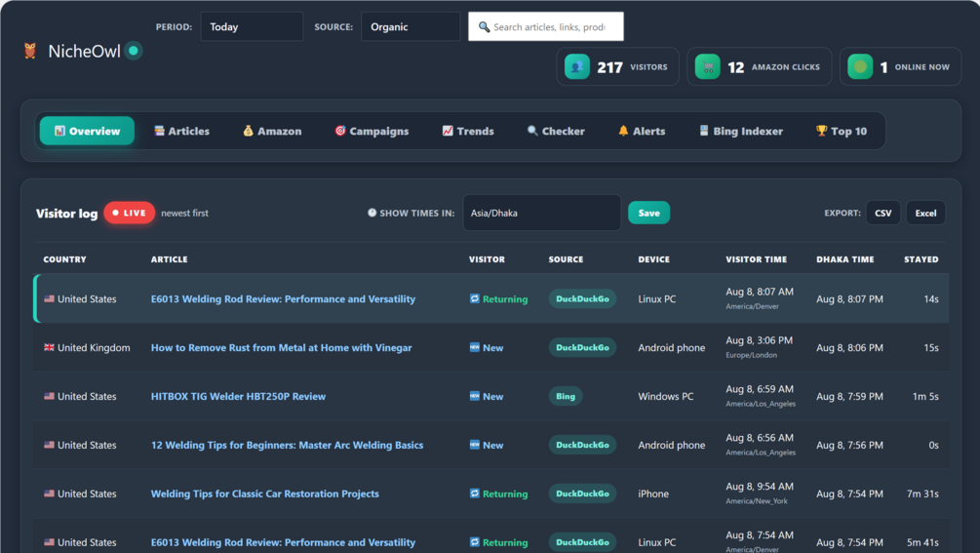The height and width of the screenshot is (553, 980).
Task: Click the Dhaka Time column header
Action: [845, 259]
